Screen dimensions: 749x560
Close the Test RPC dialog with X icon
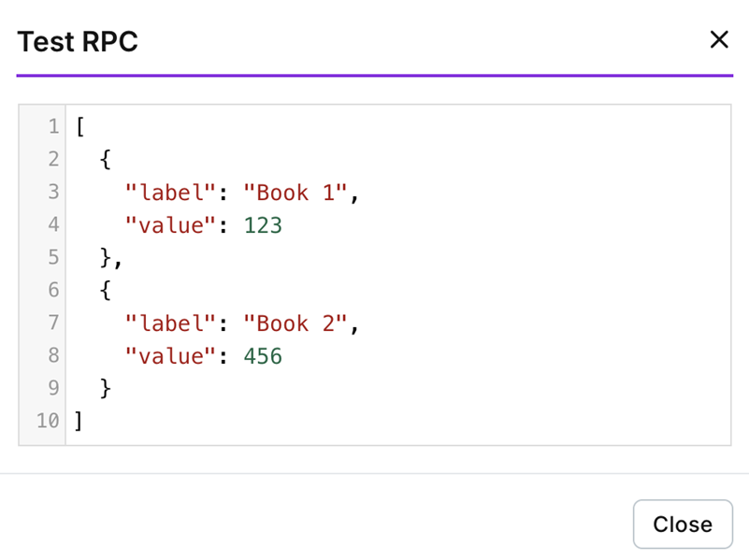tap(718, 39)
